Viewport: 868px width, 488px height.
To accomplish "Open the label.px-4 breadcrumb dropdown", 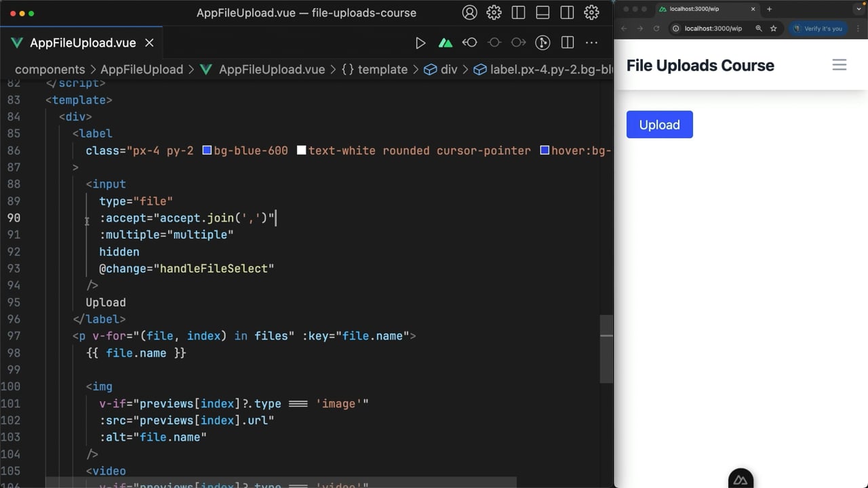I will [x=542, y=69].
